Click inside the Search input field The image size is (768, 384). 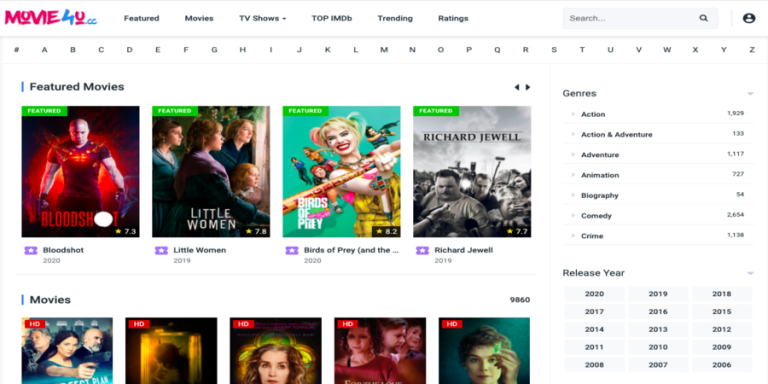pyautogui.click(x=631, y=18)
